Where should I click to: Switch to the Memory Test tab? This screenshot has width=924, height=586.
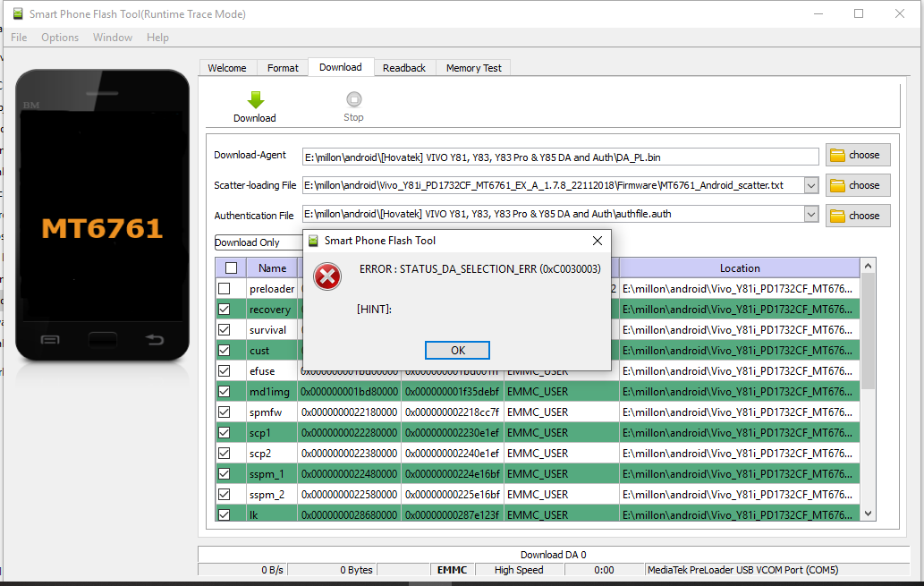tap(474, 68)
